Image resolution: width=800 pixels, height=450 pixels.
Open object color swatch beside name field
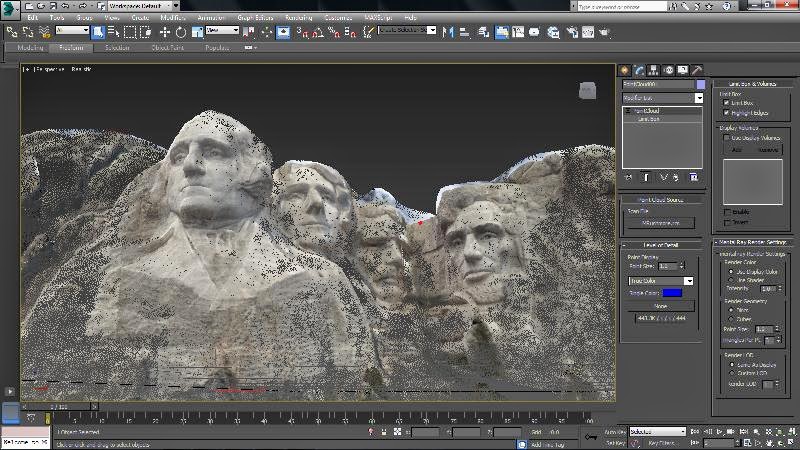[x=701, y=84]
